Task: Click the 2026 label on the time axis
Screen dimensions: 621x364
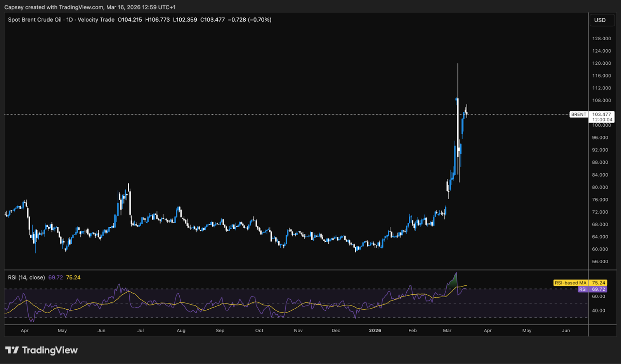Action: [375, 331]
